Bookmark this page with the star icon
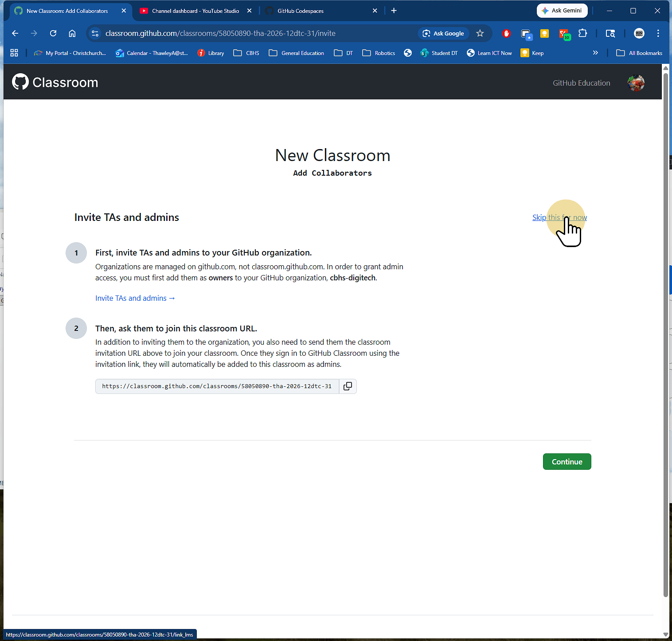Viewport: 672px width, 641px height. tap(480, 33)
